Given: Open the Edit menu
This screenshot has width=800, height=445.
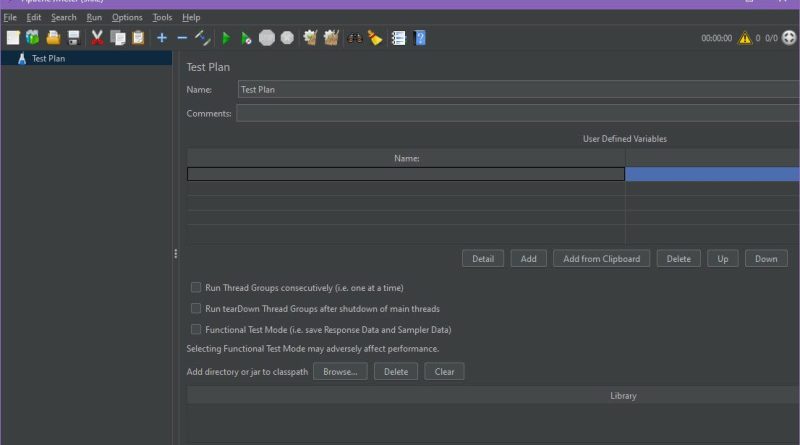Looking at the screenshot, I should [34, 17].
